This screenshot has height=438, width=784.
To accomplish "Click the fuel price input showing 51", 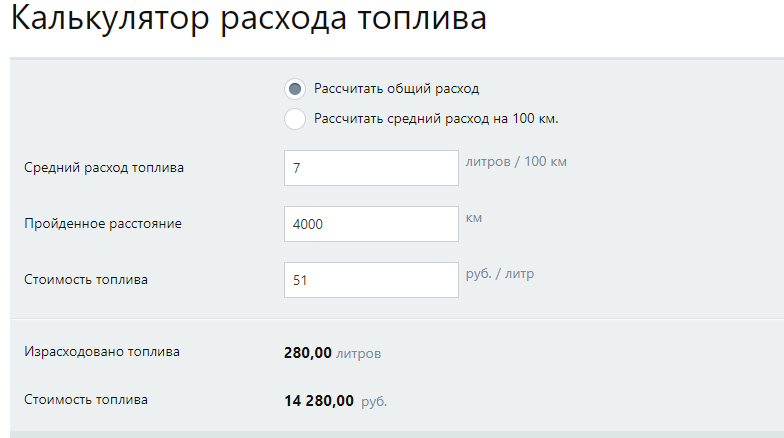I will click(x=371, y=280).
